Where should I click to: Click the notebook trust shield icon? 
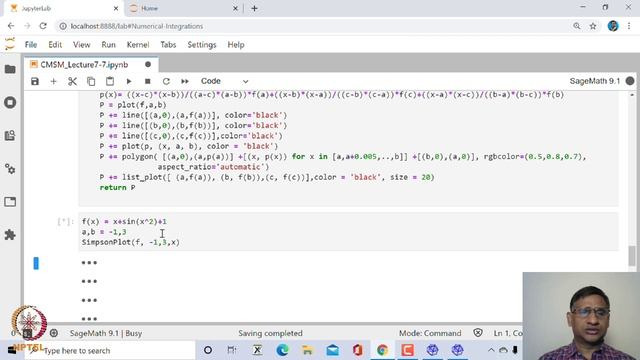478,333
